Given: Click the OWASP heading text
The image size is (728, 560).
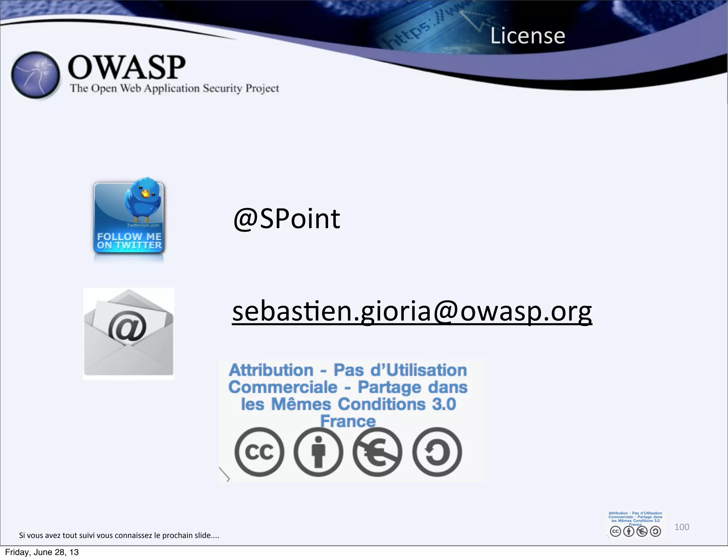Looking at the screenshot, I should pos(127,67).
